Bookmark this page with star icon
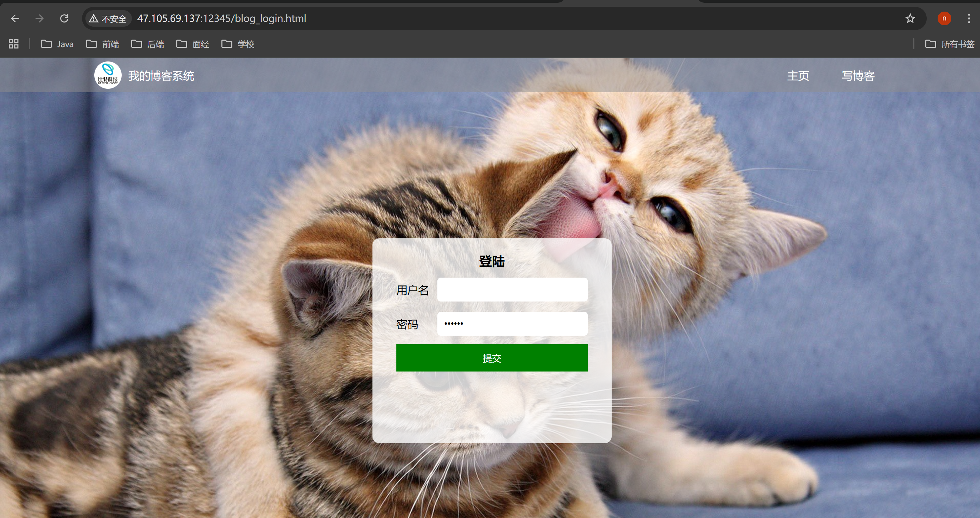 910,18
